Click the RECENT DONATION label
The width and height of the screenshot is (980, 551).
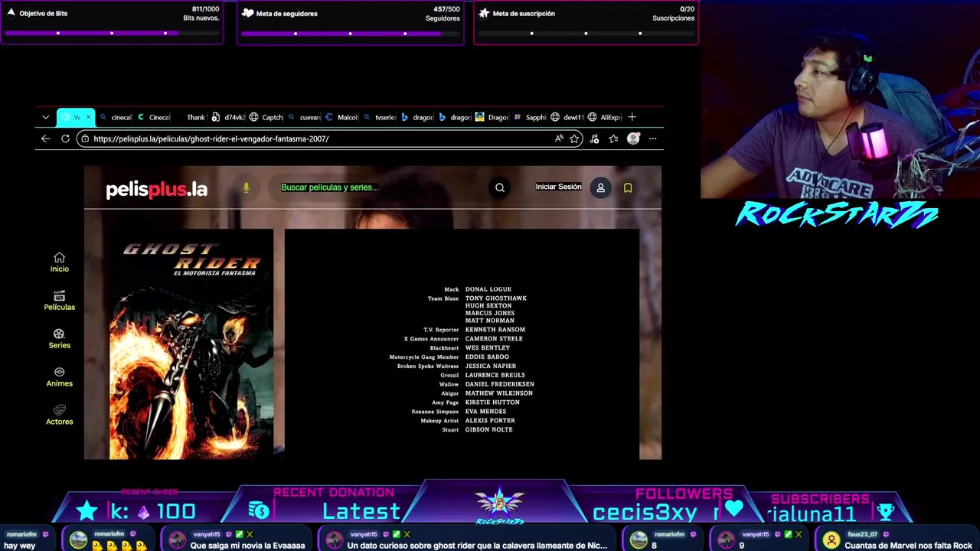[x=334, y=493]
